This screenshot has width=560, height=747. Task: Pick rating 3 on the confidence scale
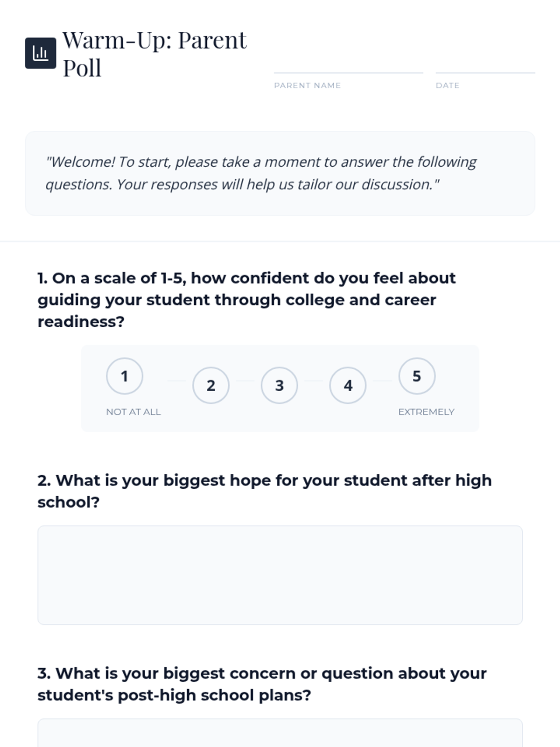280,386
